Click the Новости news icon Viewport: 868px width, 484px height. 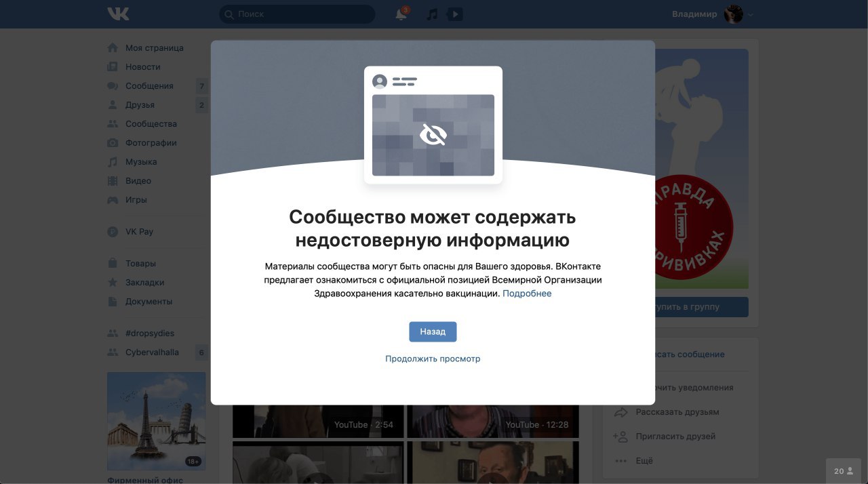(113, 67)
